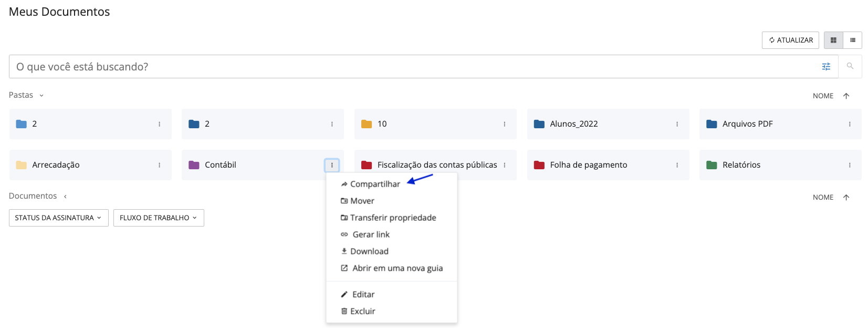This screenshot has height=328, width=868.
Task: Click the Atualizar button
Action: 790,40
